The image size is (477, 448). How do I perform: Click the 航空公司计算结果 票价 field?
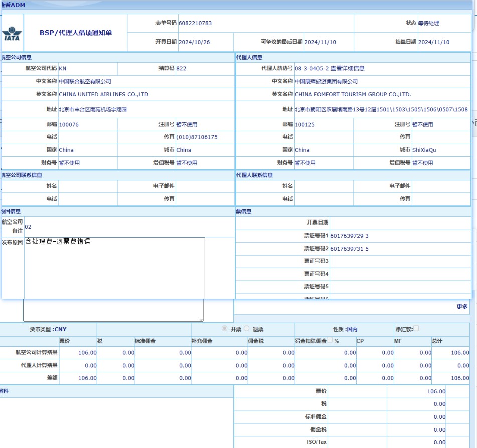coord(78,353)
